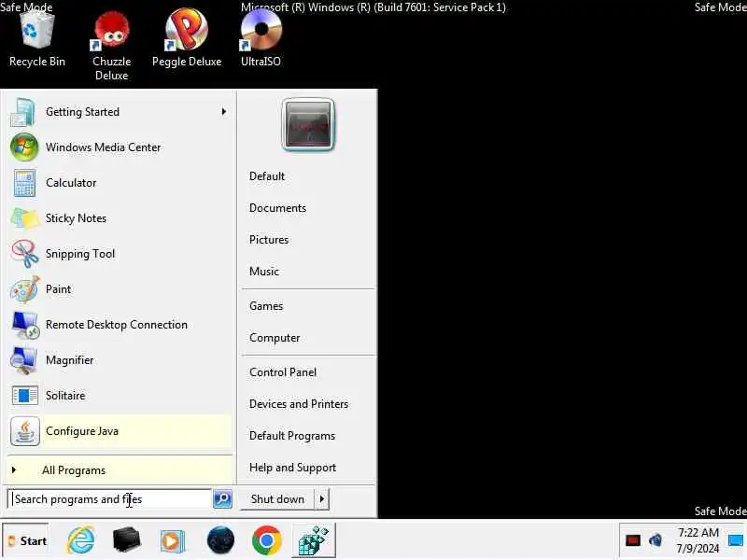Click the Paint palette icon

click(x=25, y=289)
